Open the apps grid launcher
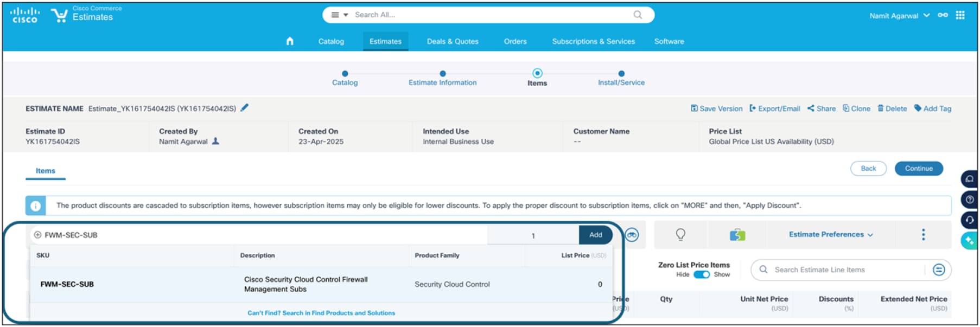The height and width of the screenshot is (327, 980). (960, 15)
